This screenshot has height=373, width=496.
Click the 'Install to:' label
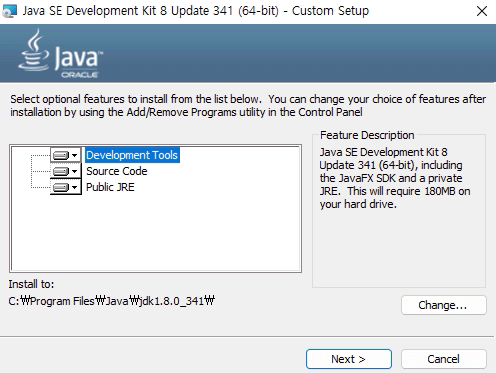point(31,284)
